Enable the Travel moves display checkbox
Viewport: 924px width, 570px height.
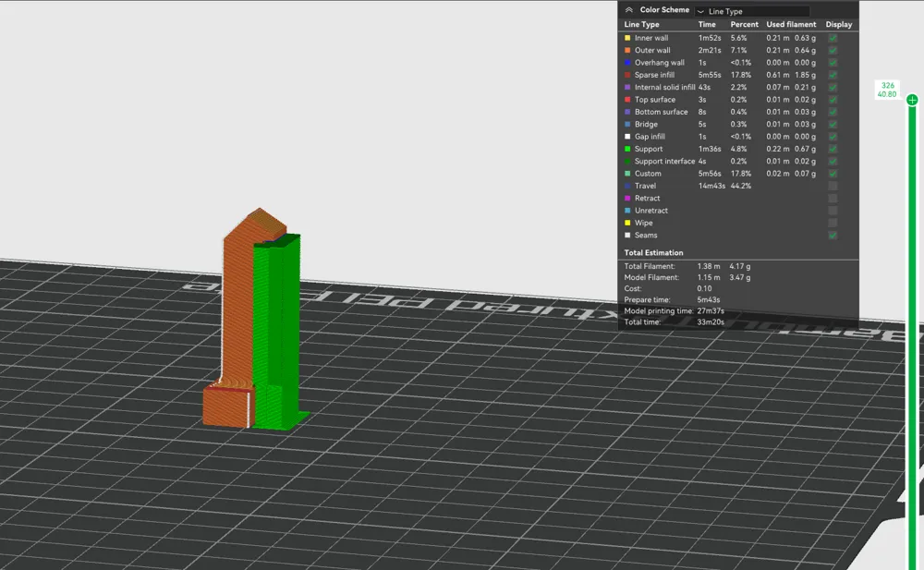[x=833, y=186]
